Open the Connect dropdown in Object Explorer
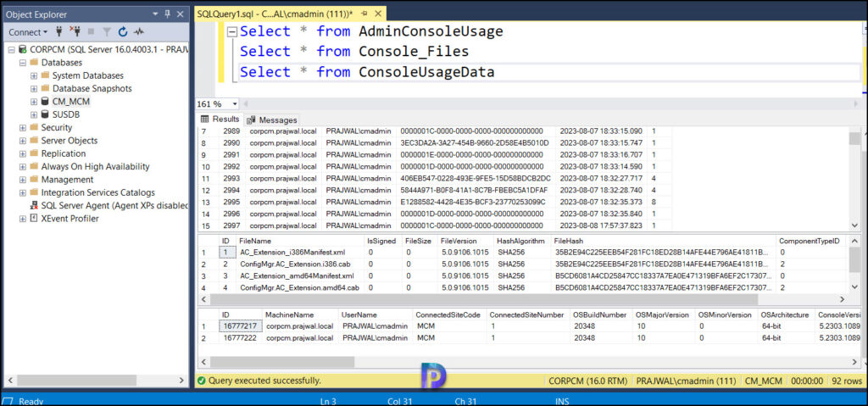868x406 pixels. (x=28, y=32)
